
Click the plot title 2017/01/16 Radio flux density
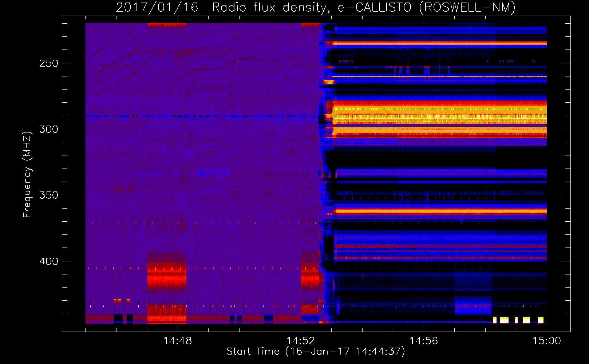click(x=223, y=7)
